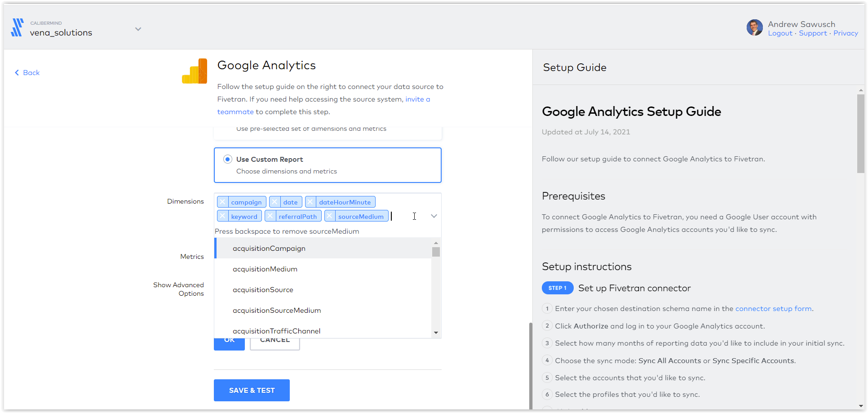Click the CaliberMind logo icon
Screen dimensions: 868x413
(18, 27)
